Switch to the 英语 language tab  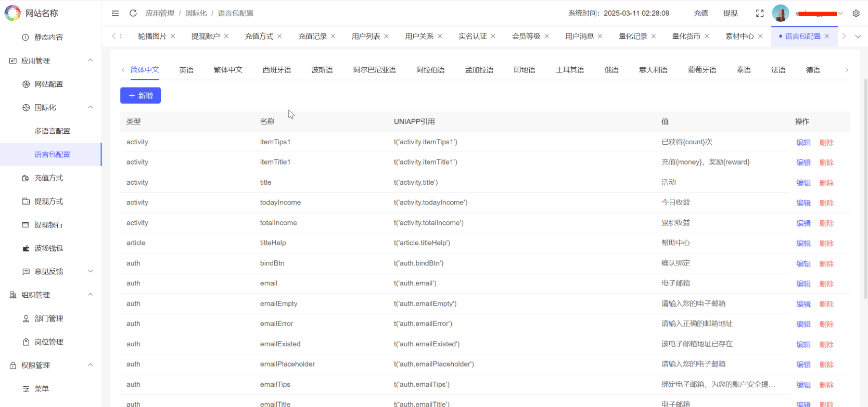[x=186, y=70]
